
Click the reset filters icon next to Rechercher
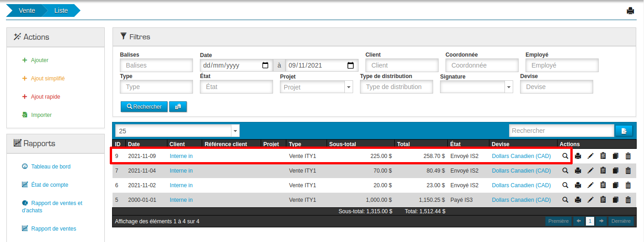(178, 106)
